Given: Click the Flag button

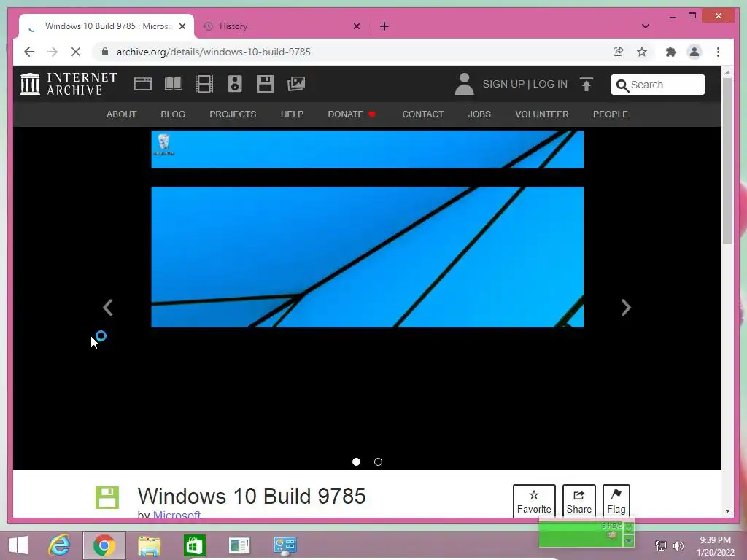Looking at the screenshot, I should point(616,501).
